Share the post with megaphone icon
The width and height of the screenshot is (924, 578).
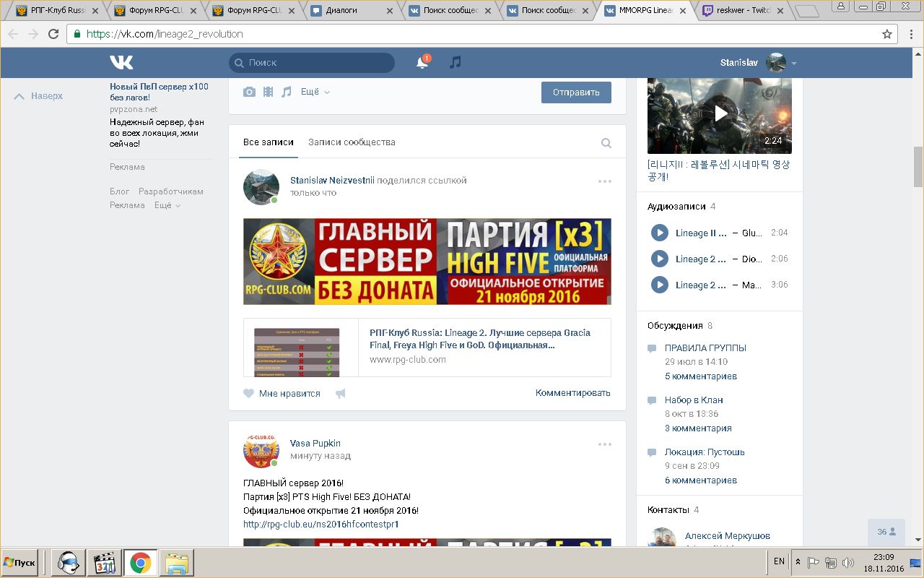[341, 394]
